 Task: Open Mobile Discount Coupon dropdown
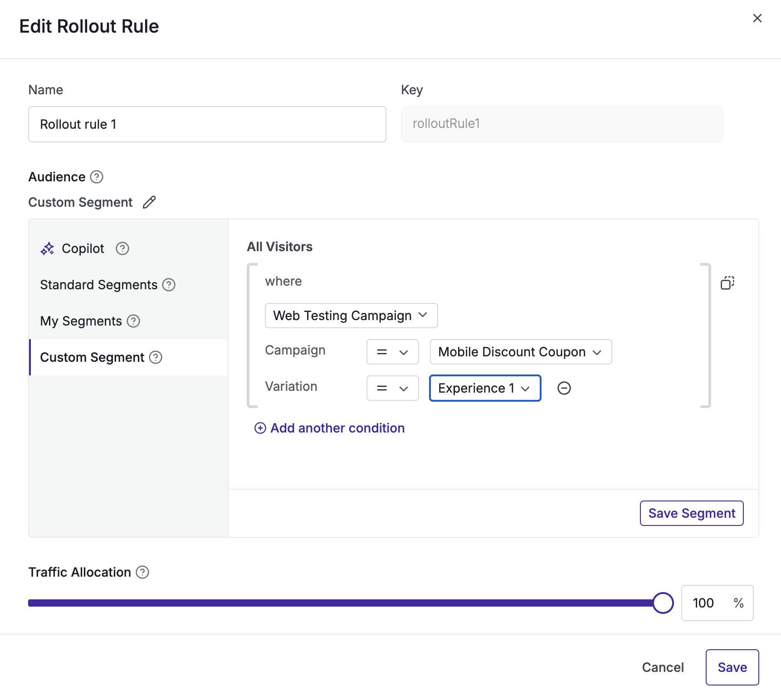pos(521,352)
